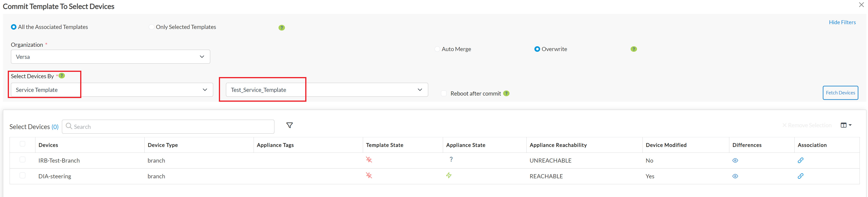Click the REACHABLE status cell
Viewport: 868px width, 197px height.
click(546, 176)
